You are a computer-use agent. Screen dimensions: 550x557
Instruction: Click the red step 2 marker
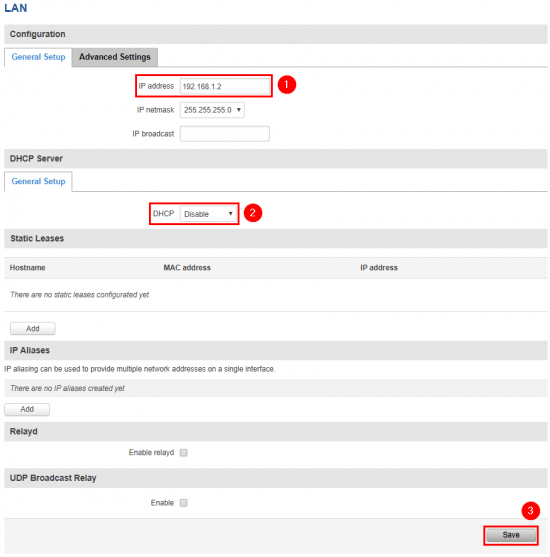click(253, 213)
